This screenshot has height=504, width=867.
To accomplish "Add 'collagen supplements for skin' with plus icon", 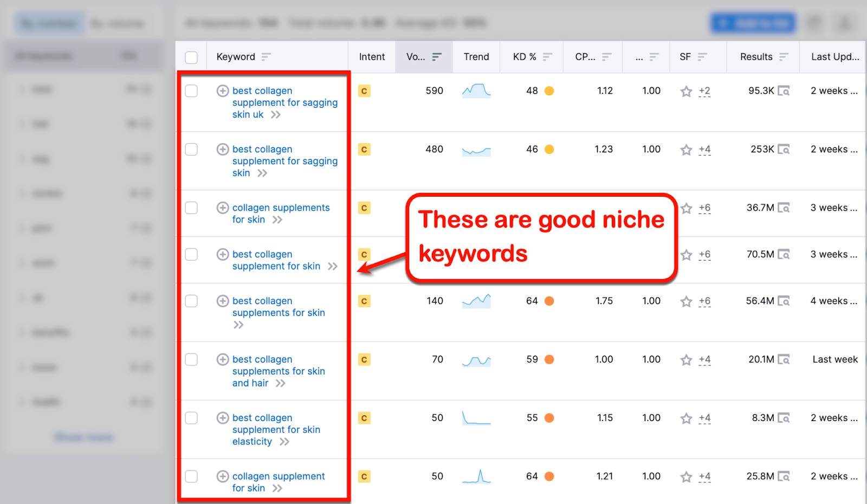I will pos(223,208).
